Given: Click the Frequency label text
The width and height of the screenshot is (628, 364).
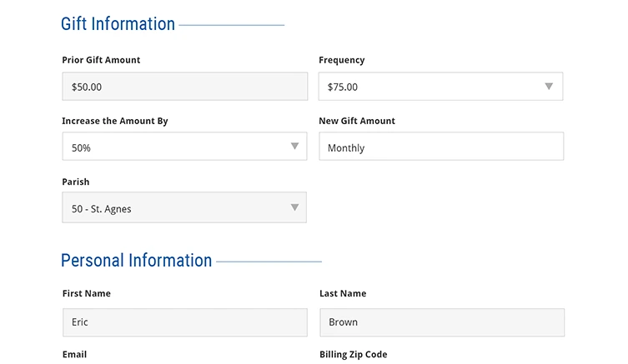Looking at the screenshot, I should coord(342,60).
